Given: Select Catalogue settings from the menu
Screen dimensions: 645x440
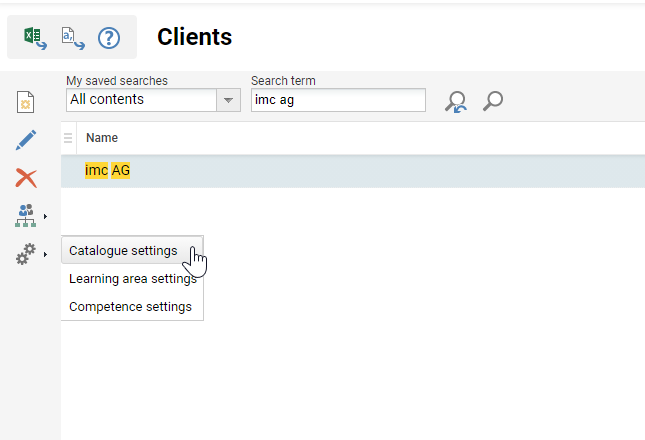Looking at the screenshot, I should click(123, 250).
